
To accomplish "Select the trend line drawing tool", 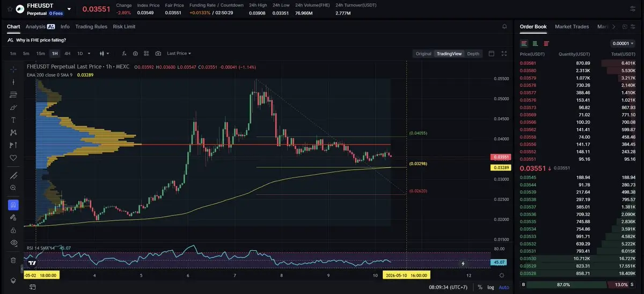I will pyautogui.click(x=13, y=82).
